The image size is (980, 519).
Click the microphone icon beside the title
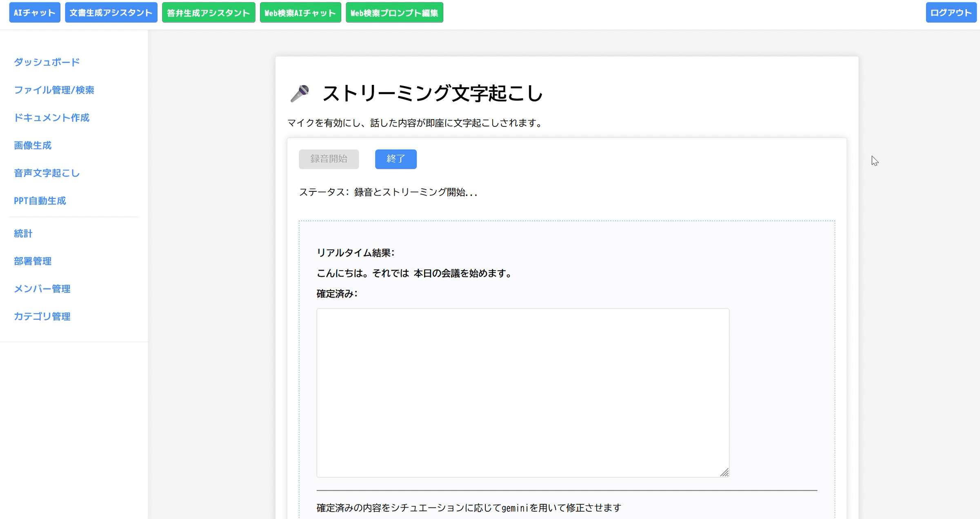pos(300,93)
